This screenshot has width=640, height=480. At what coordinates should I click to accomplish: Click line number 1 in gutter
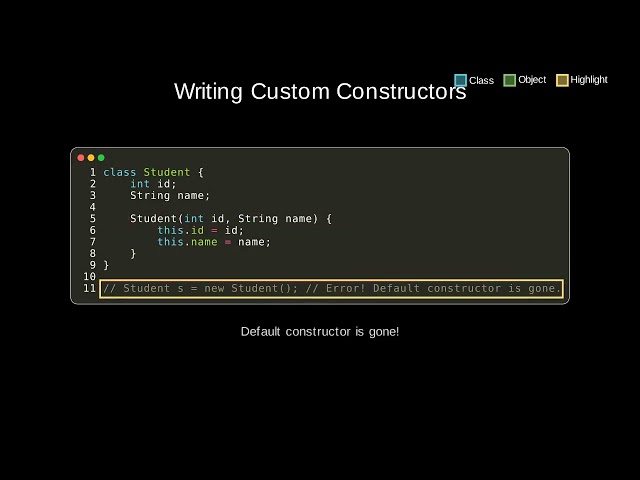tap(93, 172)
